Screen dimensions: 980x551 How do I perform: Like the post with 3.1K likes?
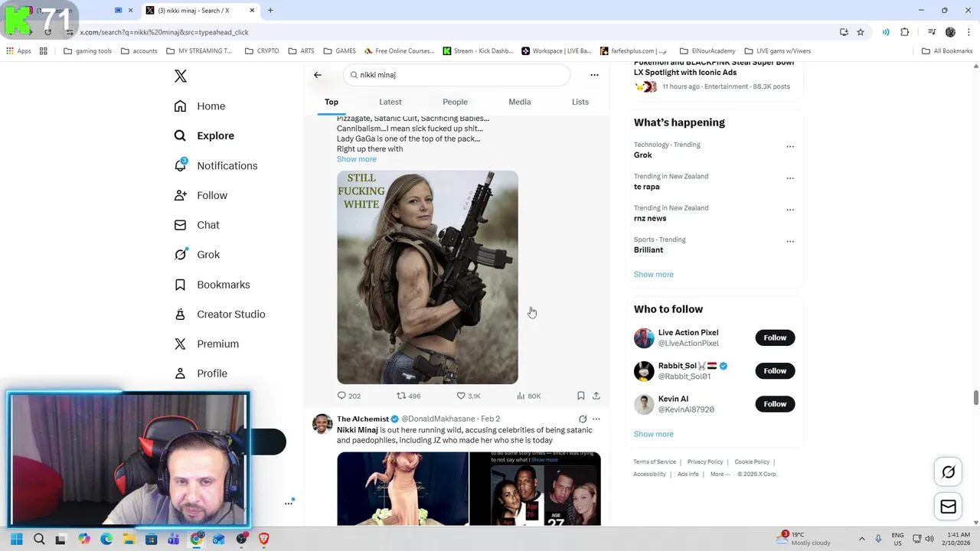pos(468,396)
